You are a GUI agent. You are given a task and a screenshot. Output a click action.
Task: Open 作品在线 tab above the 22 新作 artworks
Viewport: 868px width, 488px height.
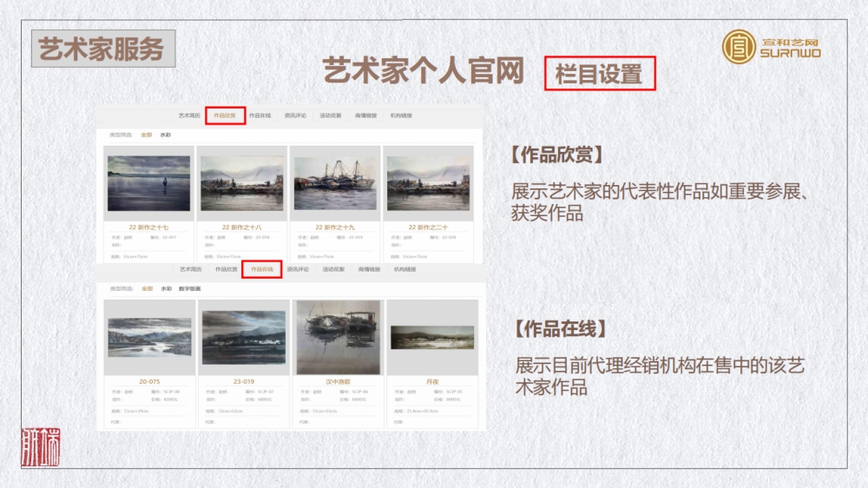coord(260,115)
